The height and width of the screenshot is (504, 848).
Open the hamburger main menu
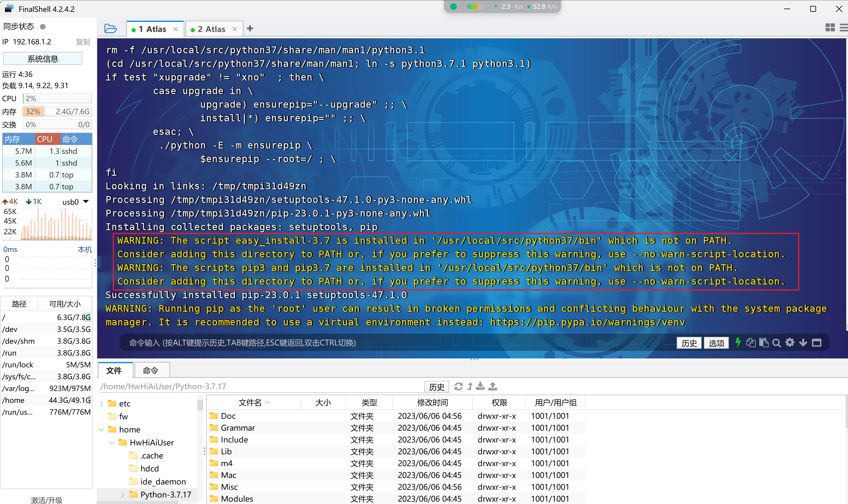pyautogui.click(x=844, y=28)
